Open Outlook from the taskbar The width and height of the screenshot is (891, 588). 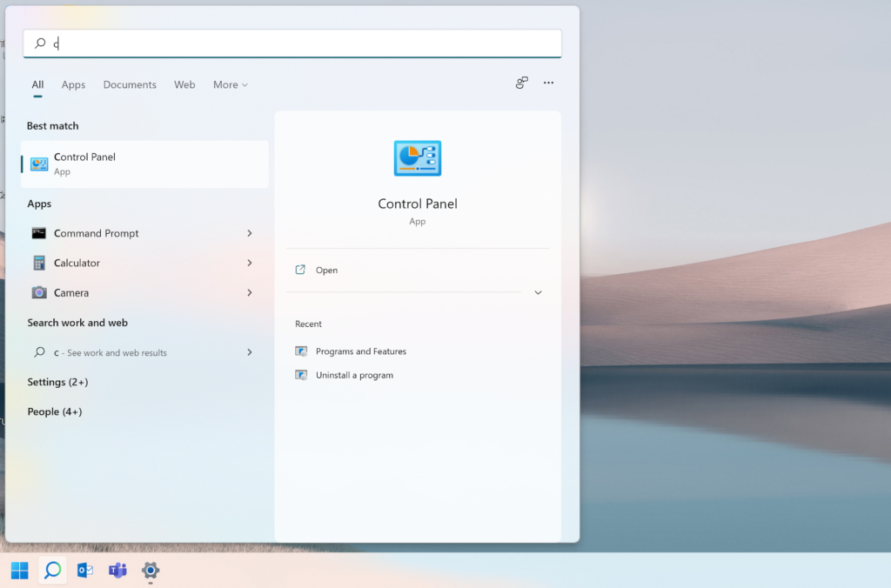point(84,571)
